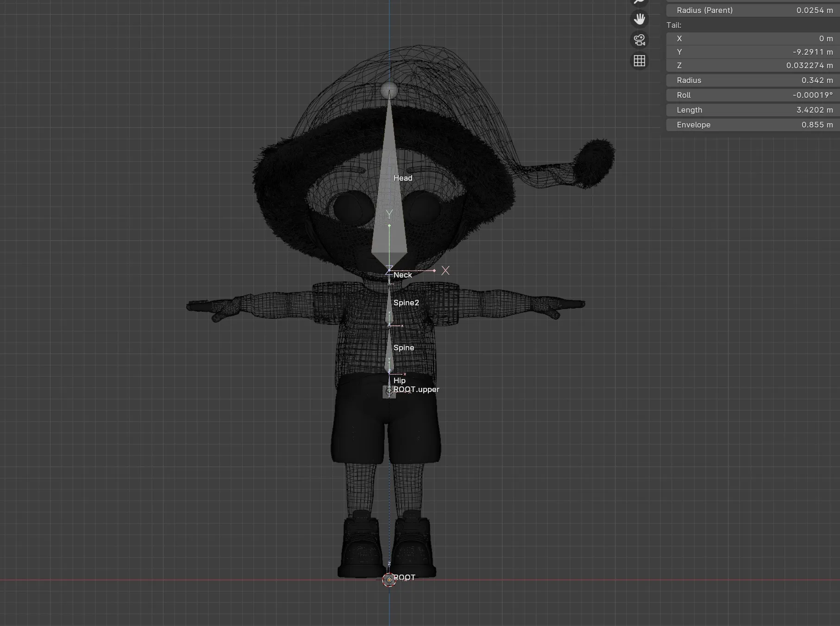This screenshot has width=840, height=626.
Task: Click the ROOT.upper bone label
Action: click(x=416, y=389)
